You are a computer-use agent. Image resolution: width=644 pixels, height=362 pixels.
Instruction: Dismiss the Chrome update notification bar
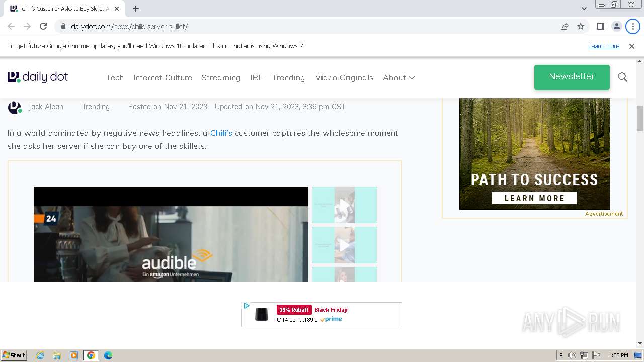coord(632,46)
